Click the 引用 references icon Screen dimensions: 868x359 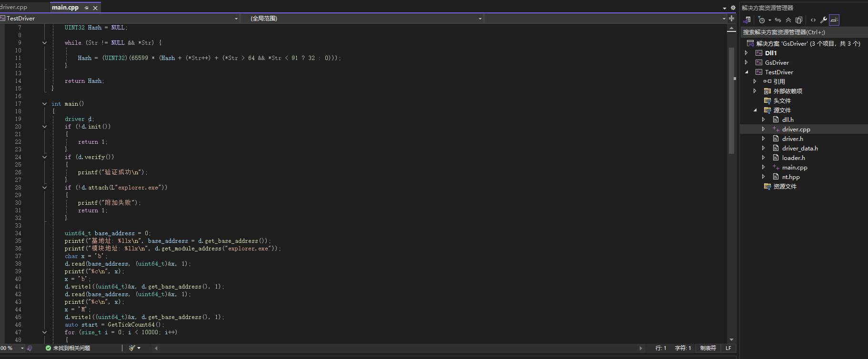(x=767, y=81)
